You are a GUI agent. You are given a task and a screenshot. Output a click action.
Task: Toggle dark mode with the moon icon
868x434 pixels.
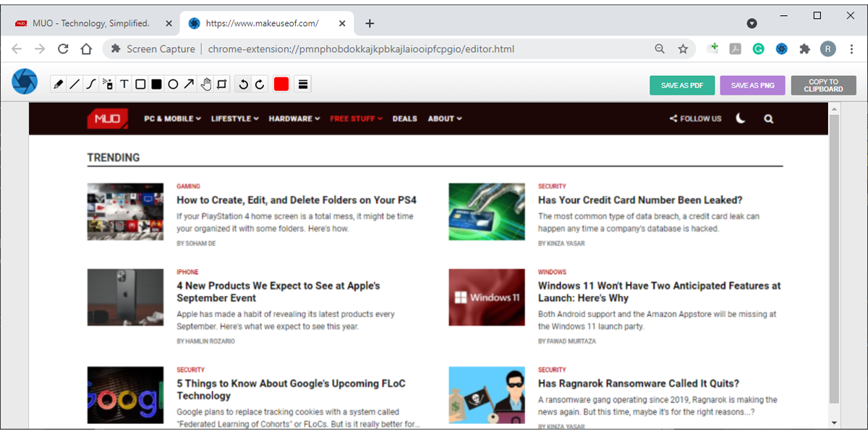point(740,118)
